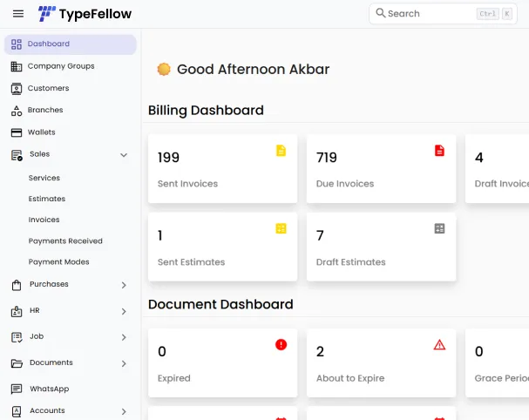Open Services under Sales

tap(44, 178)
